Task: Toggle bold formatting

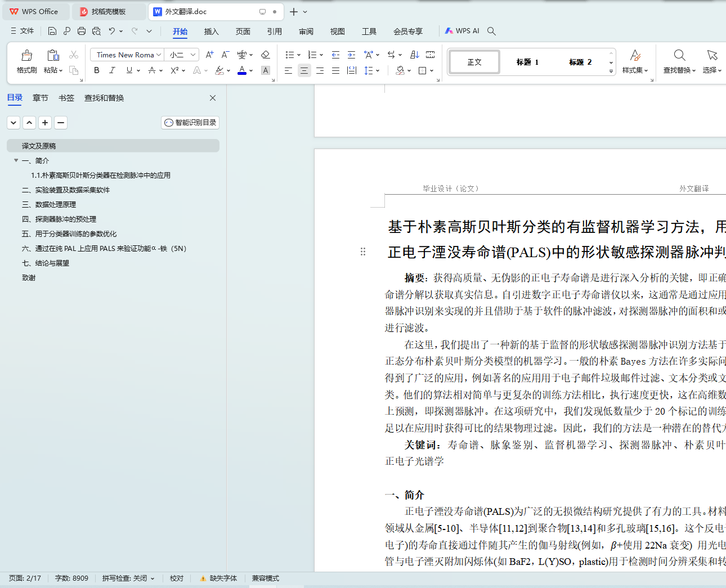Action: 97,70
